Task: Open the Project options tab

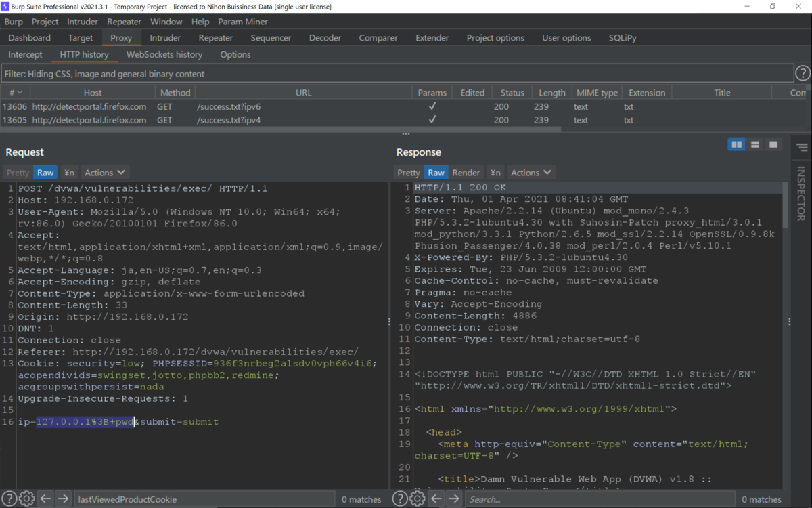Action: 495,38
